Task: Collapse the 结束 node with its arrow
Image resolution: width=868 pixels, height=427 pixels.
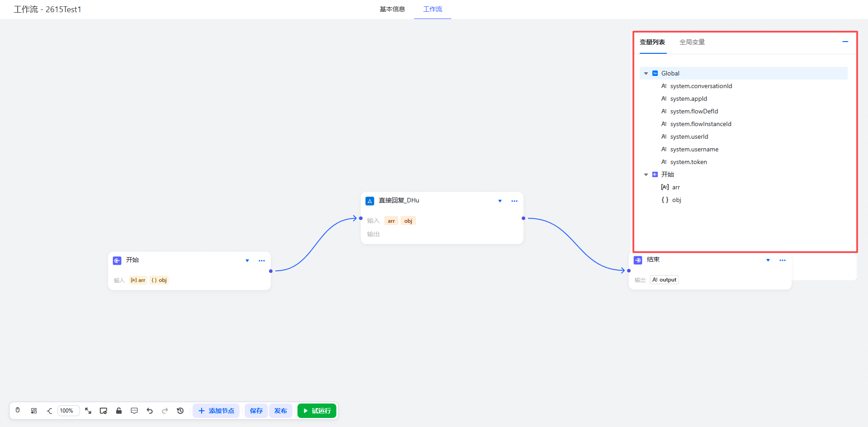Action: point(768,260)
